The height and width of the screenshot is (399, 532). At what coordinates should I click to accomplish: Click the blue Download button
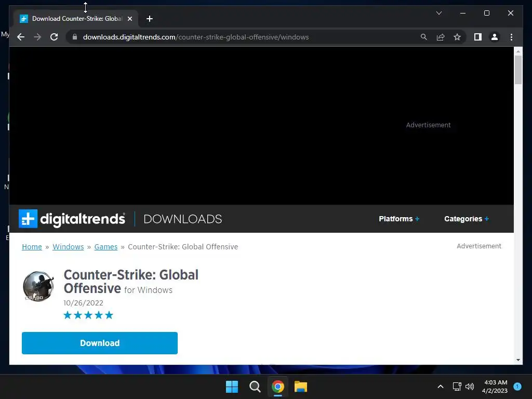[100, 343]
